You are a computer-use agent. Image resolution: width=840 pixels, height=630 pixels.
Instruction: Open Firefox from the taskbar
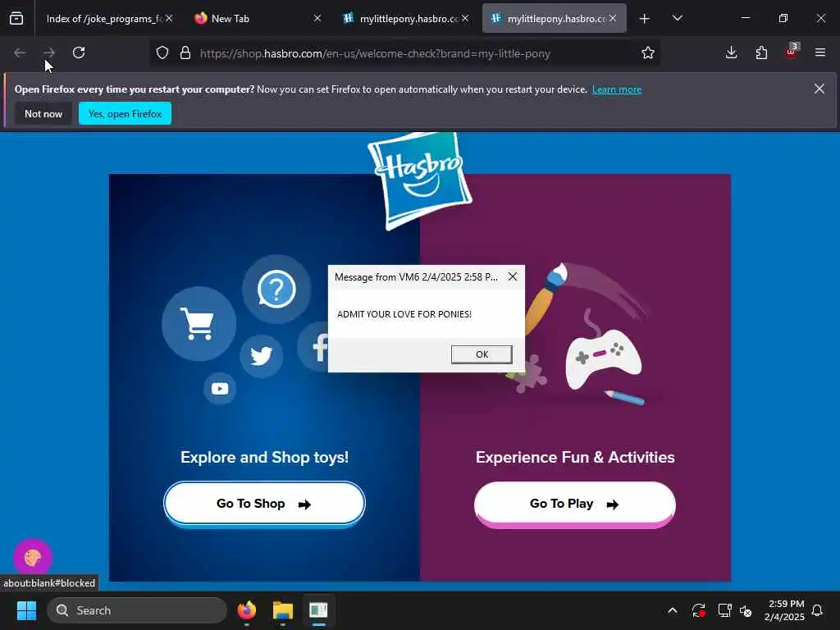click(x=246, y=610)
